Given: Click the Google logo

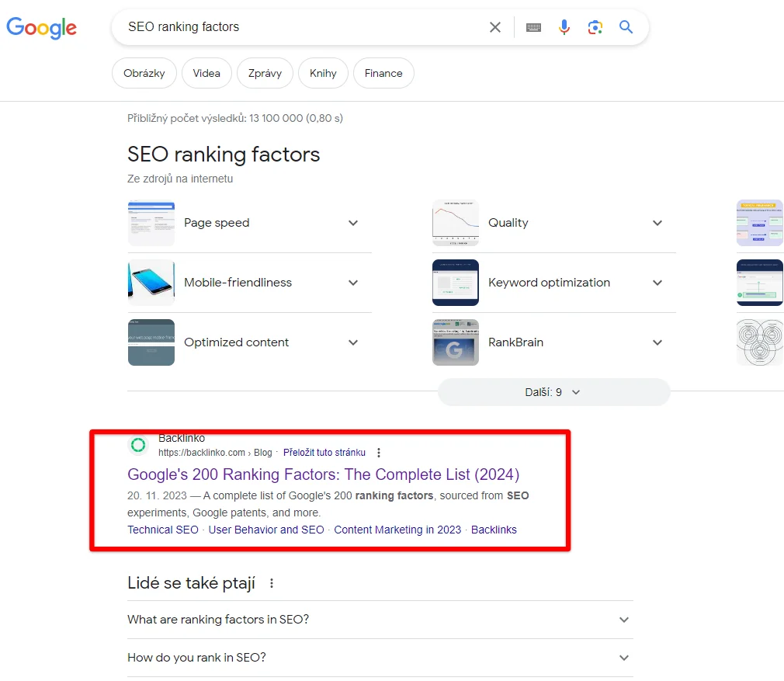Looking at the screenshot, I should click(41, 27).
